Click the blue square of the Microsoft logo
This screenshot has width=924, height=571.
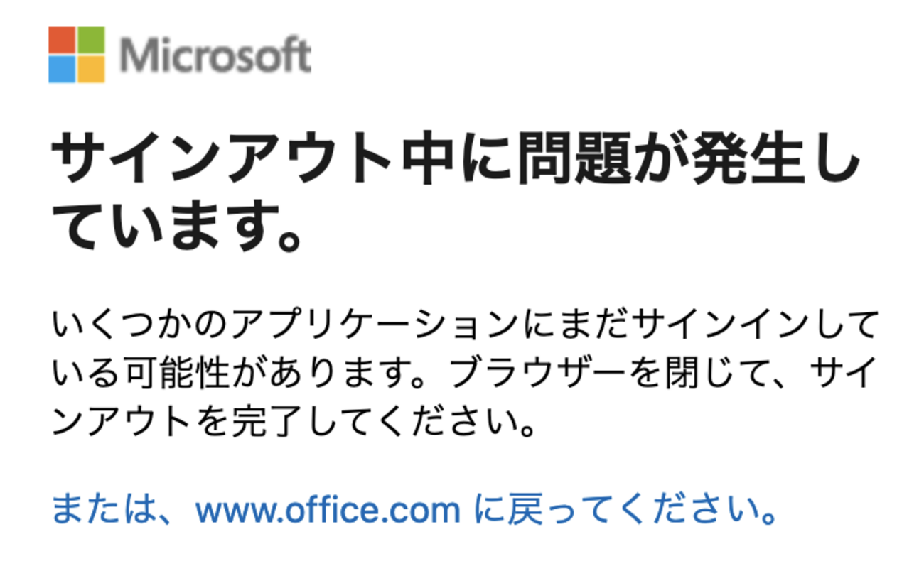pyautogui.click(x=62, y=70)
